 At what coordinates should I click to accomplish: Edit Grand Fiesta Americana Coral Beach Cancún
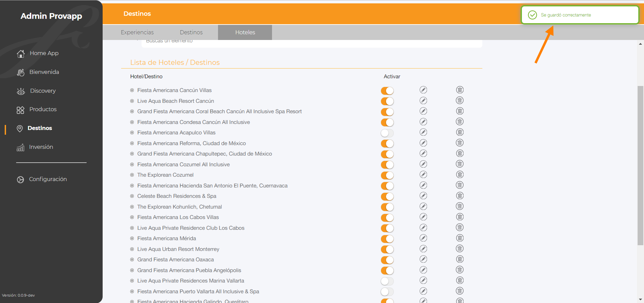pyautogui.click(x=423, y=111)
